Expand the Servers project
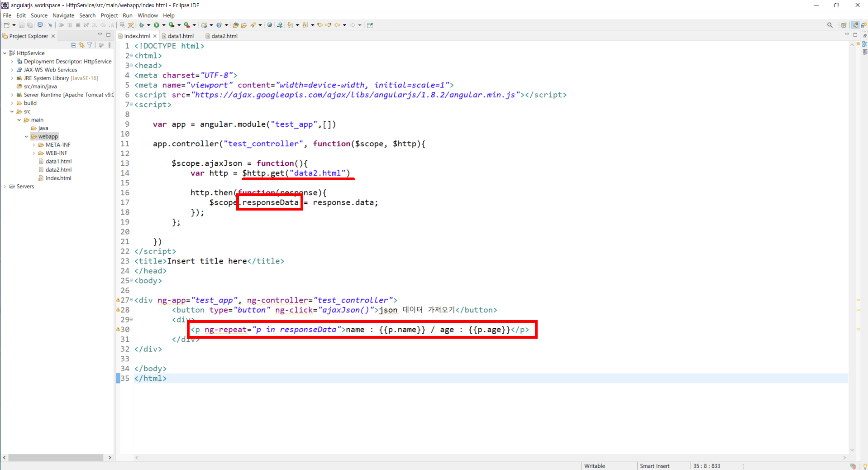This screenshot has width=868, height=470. pyautogui.click(x=5, y=187)
